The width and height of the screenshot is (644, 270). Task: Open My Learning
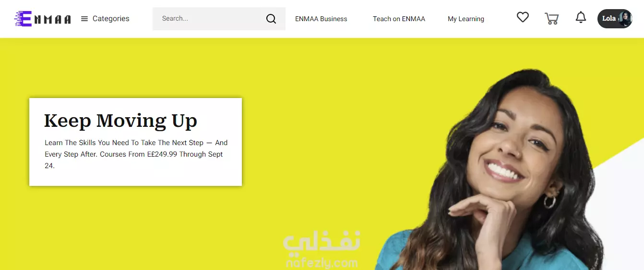(466, 19)
